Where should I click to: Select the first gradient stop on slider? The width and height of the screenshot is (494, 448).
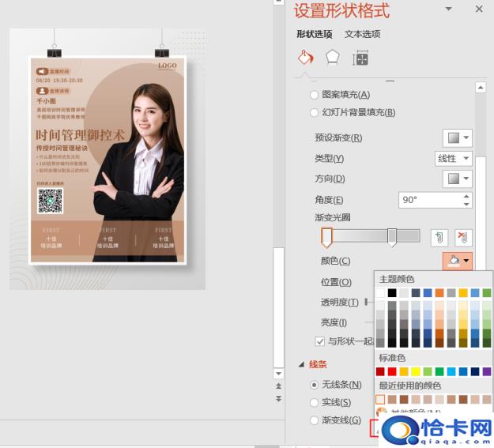tap(326, 237)
